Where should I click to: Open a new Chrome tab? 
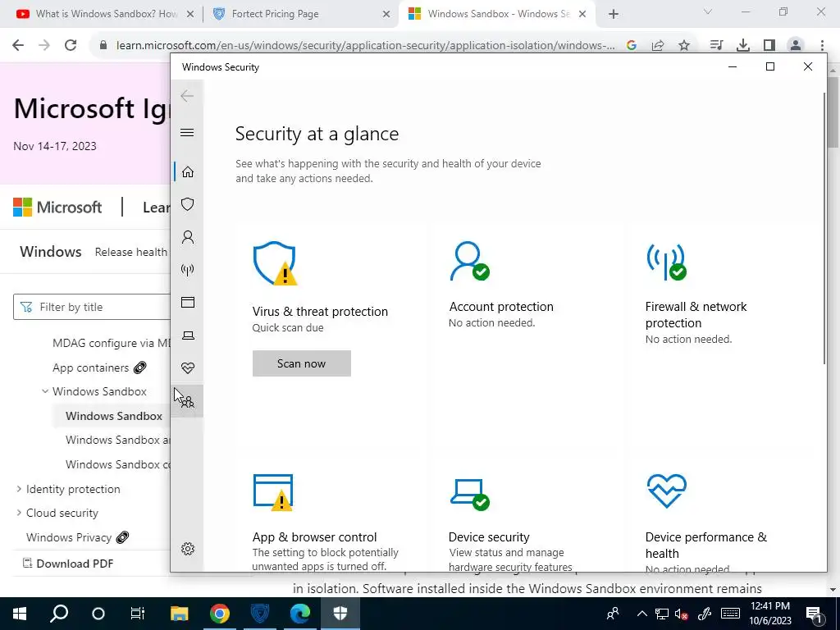tap(614, 15)
